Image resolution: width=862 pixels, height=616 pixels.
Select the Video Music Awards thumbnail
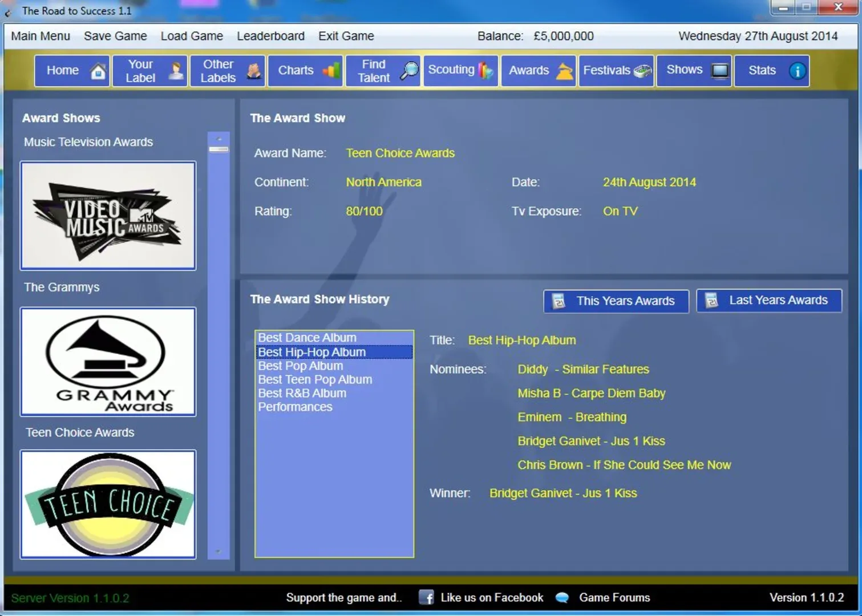click(x=108, y=216)
